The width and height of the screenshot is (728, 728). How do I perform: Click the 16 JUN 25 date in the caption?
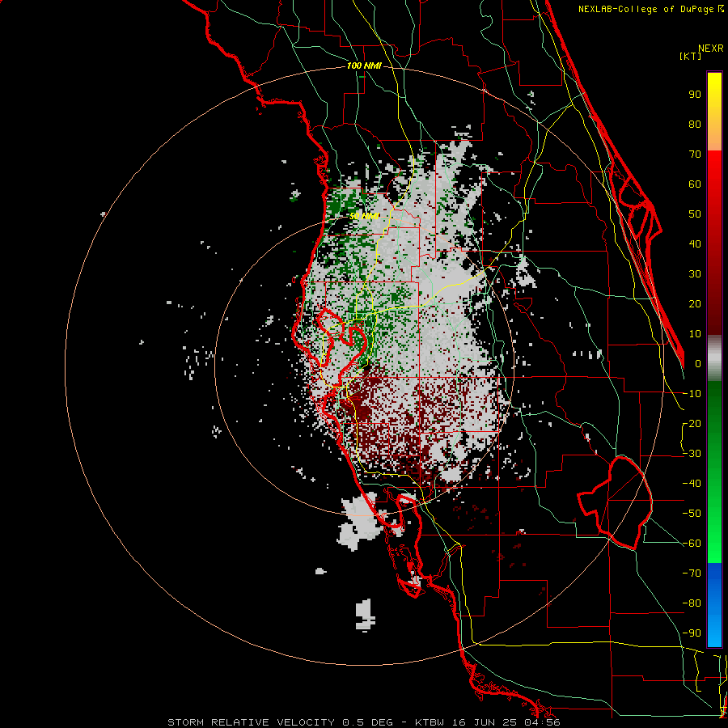coord(485,722)
